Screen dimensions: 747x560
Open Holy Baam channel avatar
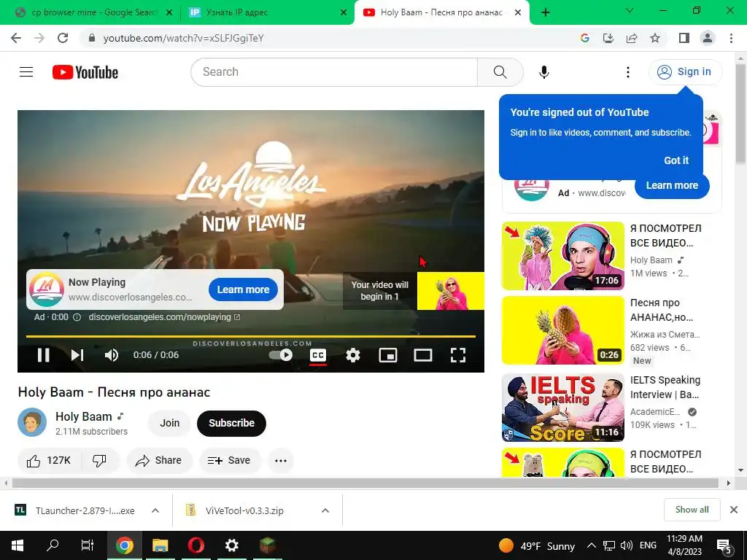click(x=32, y=422)
